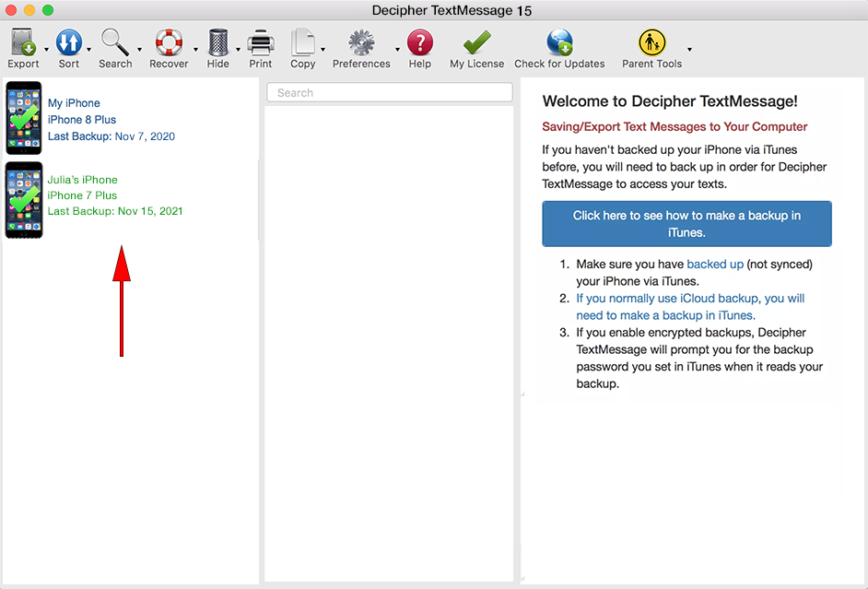Screen dimensions: 868x589
Task: Open the Recover lifebuoy tool
Action: [169, 43]
